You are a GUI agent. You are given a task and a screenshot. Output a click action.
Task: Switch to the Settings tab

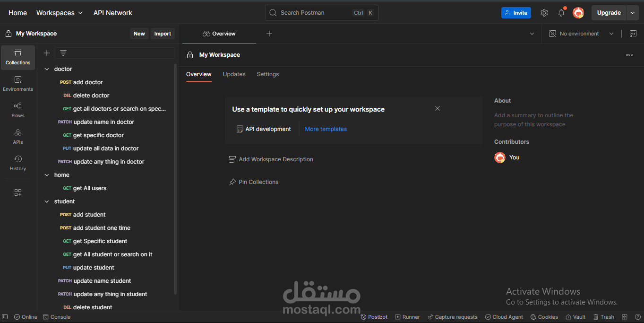(x=267, y=74)
